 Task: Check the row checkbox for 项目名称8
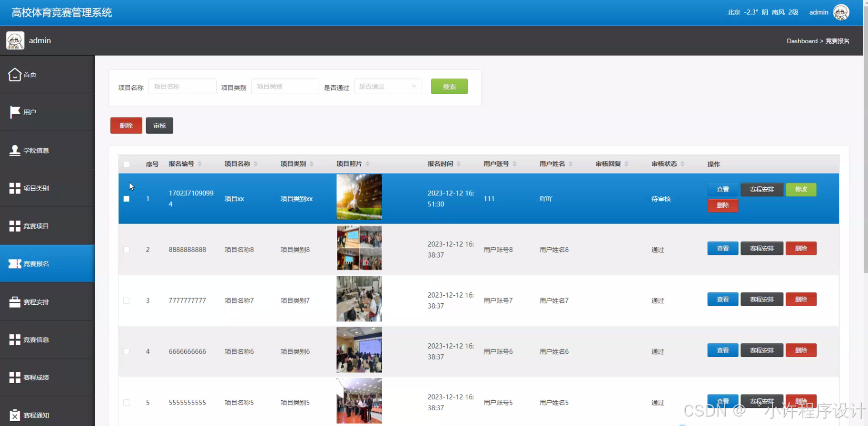126,250
